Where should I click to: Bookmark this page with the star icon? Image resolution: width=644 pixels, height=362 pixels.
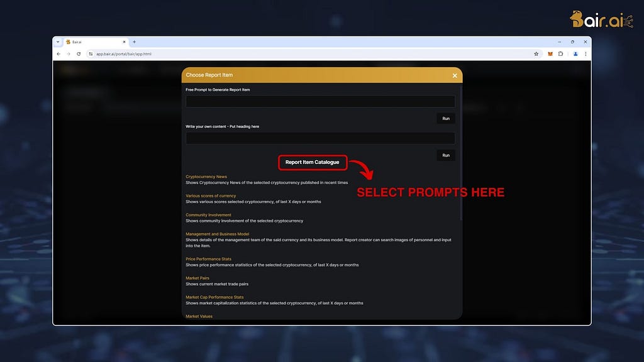pyautogui.click(x=536, y=54)
